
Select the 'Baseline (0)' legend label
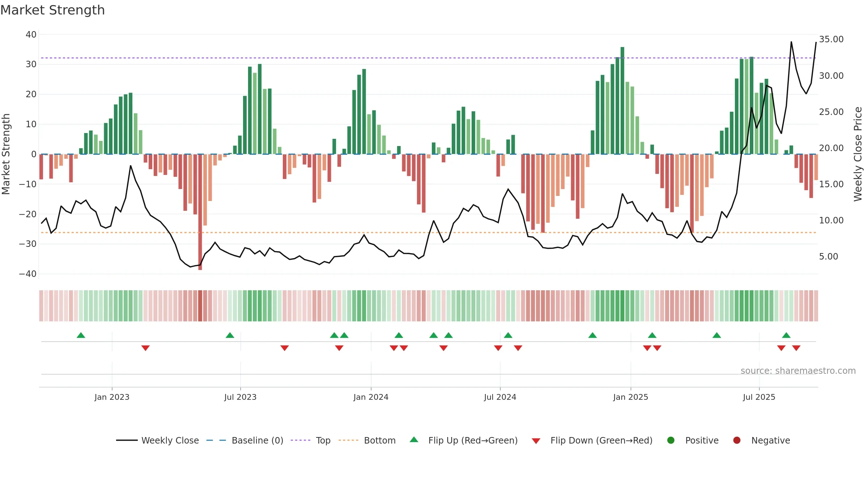258,441
